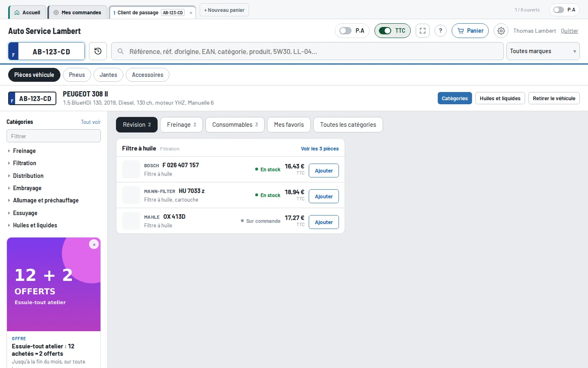Screen dimensions: 588x368
Task: Focus the reference search input field
Action: [x=307, y=52]
